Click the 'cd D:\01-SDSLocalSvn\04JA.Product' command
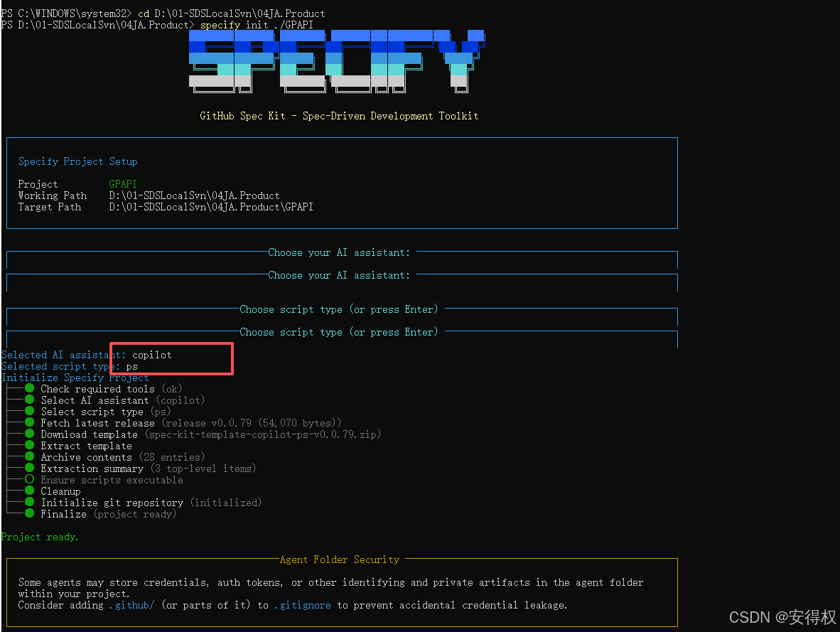The image size is (840, 632). point(232,14)
